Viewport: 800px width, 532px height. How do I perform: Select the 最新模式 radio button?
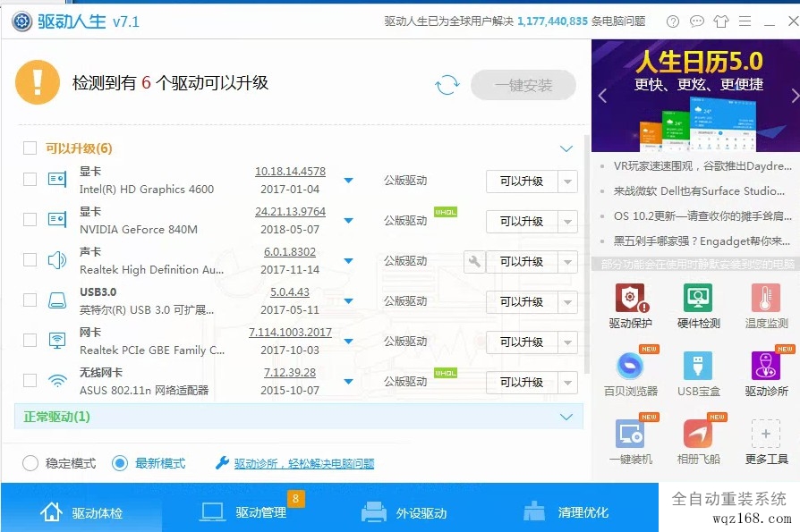tap(120, 463)
